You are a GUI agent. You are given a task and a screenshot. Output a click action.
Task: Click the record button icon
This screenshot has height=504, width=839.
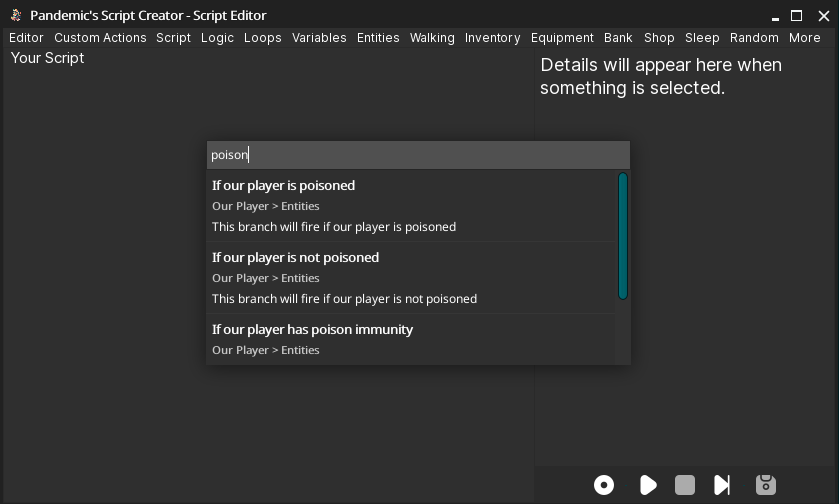coord(604,485)
